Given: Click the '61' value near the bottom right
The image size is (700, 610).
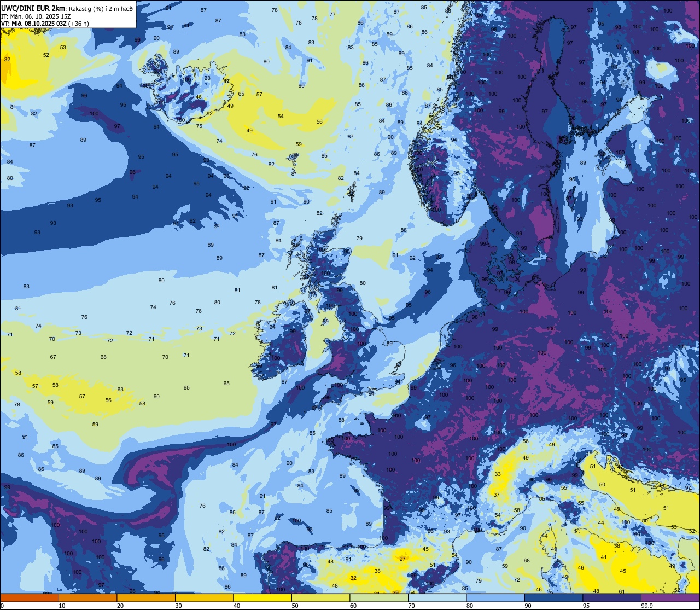Looking at the screenshot, I should (622, 591).
